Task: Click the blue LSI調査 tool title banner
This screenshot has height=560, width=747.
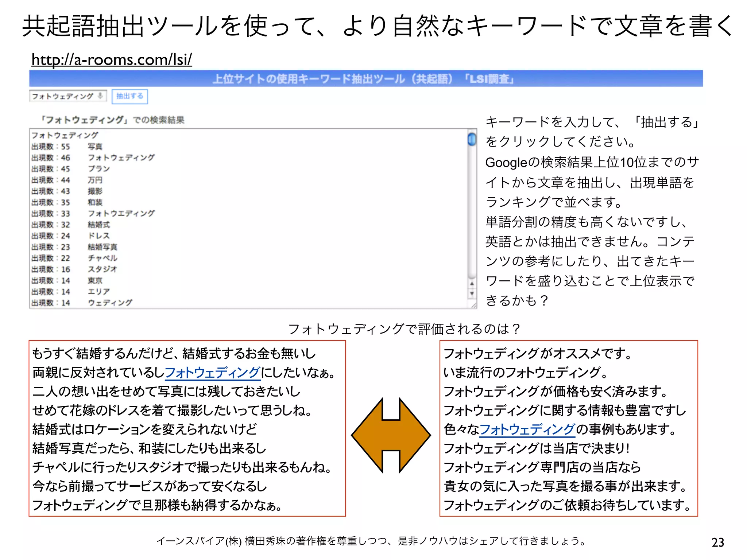Action: coord(366,79)
